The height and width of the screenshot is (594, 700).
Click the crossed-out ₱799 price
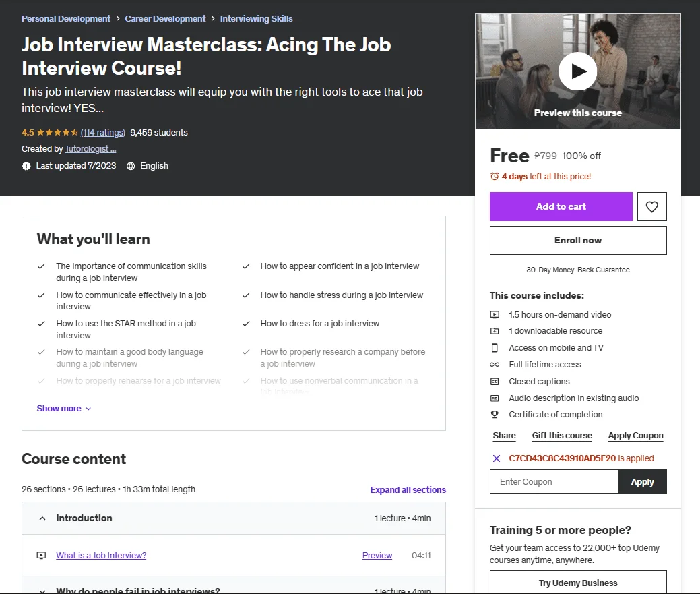pos(546,156)
